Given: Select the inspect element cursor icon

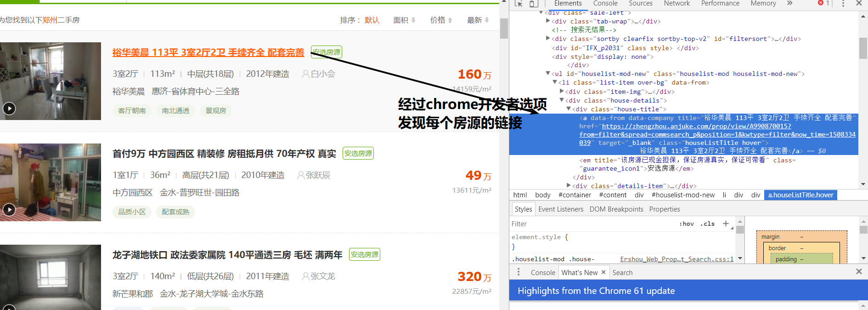Looking at the screenshot, I should click(519, 3).
